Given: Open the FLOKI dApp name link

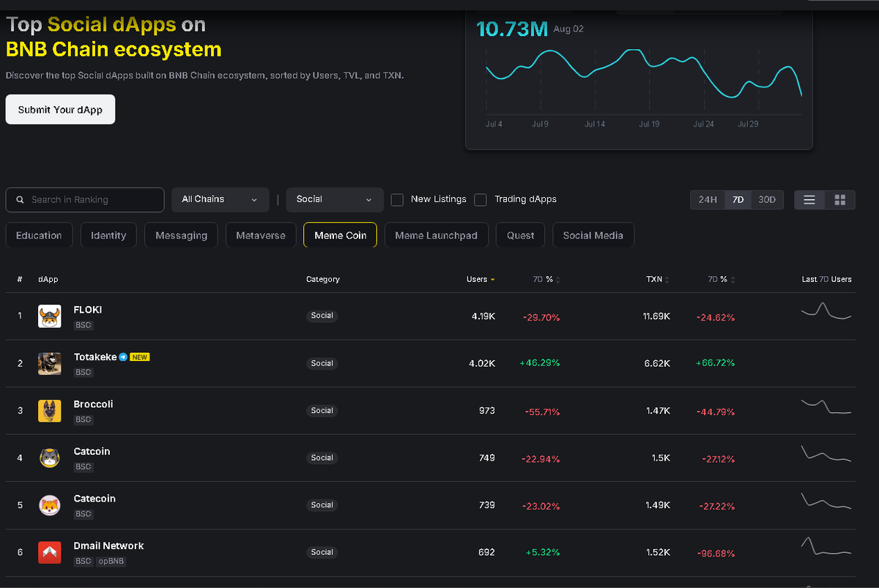Looking at the screenshot, I should pyautogui.click(x=88, y=310).
